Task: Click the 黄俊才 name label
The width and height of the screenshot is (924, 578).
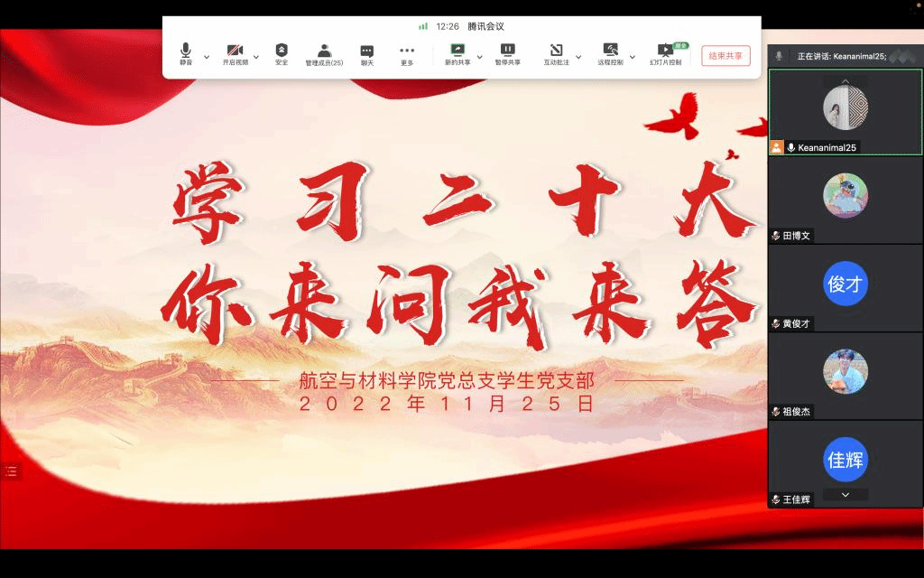Action: coord(796,323)
